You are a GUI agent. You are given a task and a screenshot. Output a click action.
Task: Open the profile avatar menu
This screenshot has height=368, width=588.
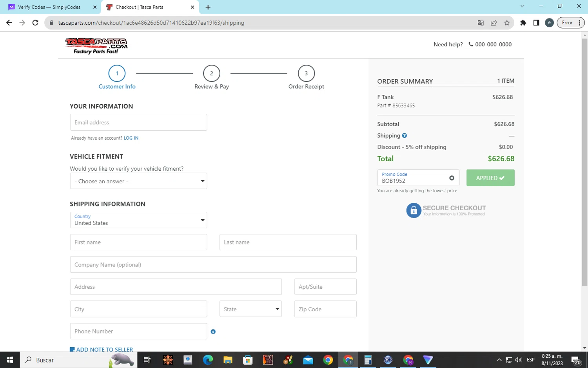(x=549, y=23)
